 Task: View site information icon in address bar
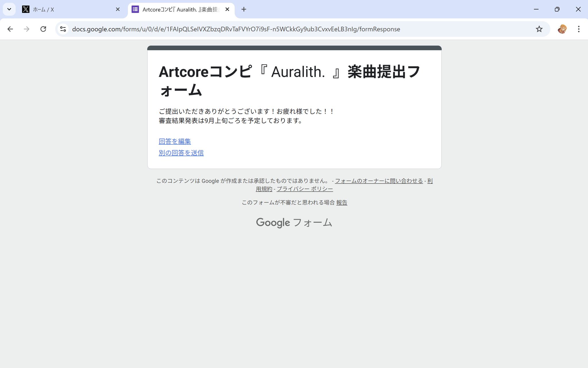pos(63,29)
